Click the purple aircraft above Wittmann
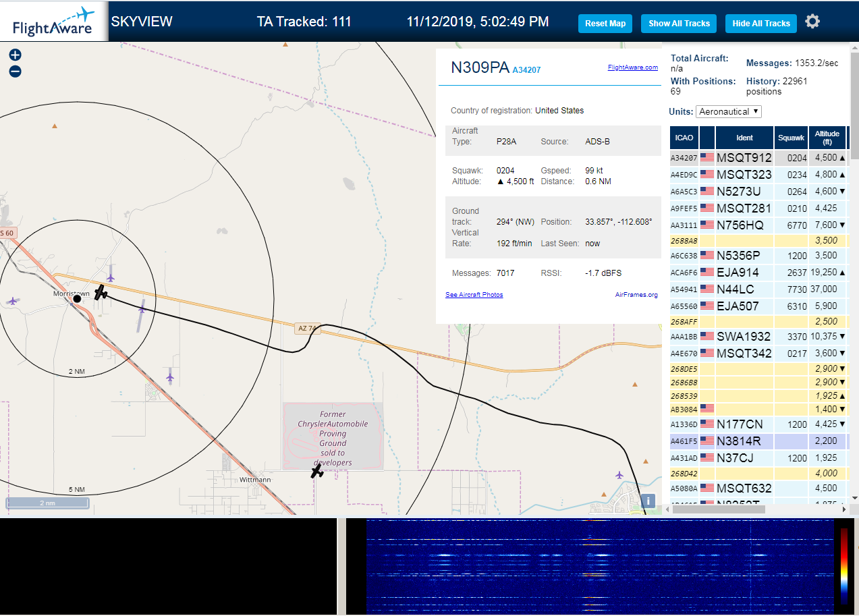The image size is (859, 616). coord(169,377)
